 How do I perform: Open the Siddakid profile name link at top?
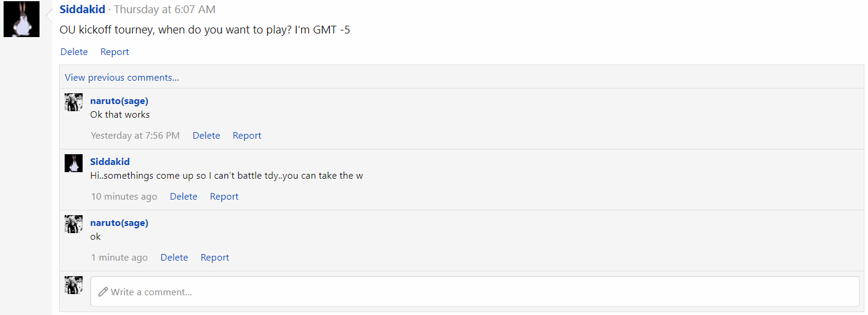click(x=83, y=10)
